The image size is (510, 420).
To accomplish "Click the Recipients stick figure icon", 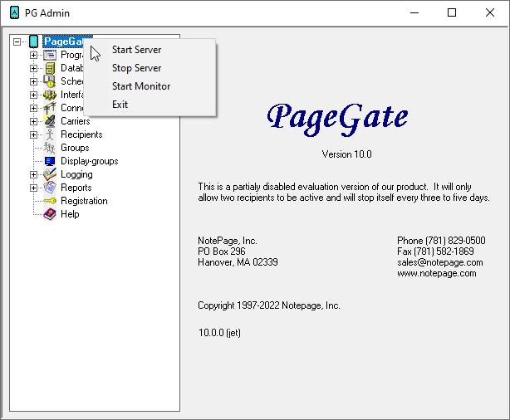I will [x=50, y=134].
